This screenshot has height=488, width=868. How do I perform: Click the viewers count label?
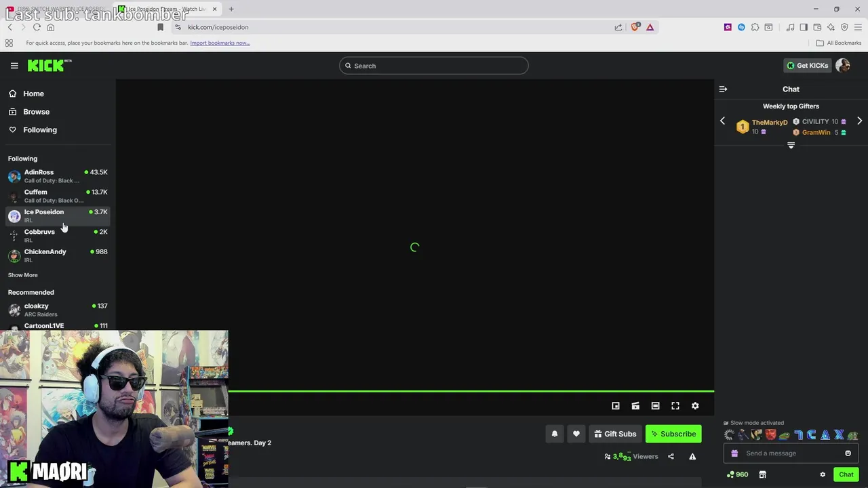click(631, 457)
